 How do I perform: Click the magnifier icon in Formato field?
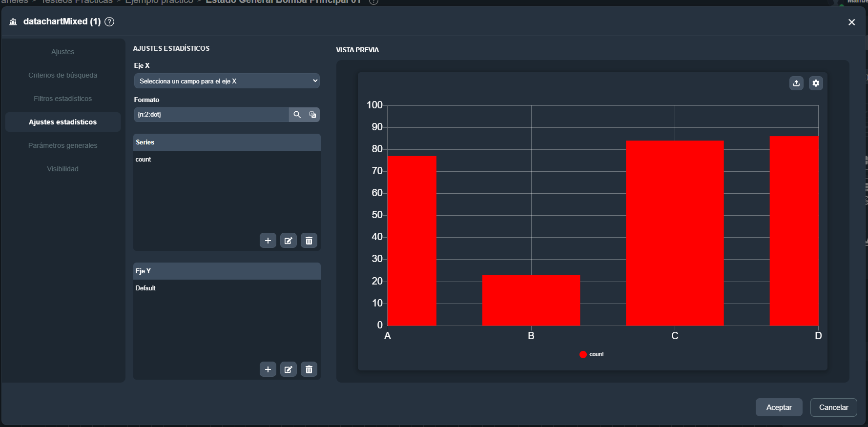(x=297, y=115)
